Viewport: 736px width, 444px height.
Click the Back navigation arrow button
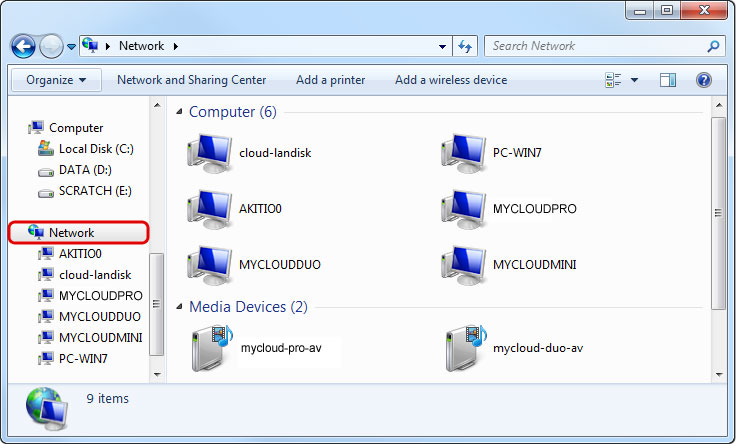[x=23, y=46]
